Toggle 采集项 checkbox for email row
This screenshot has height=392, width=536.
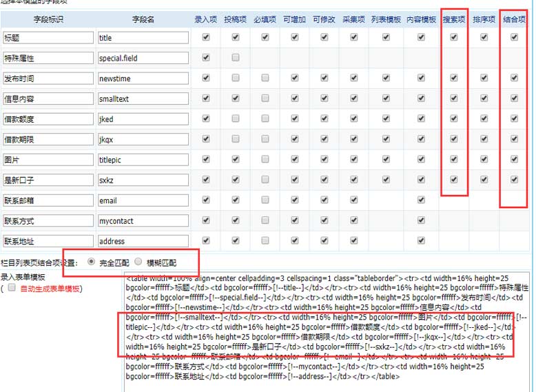tap(354, 200)
